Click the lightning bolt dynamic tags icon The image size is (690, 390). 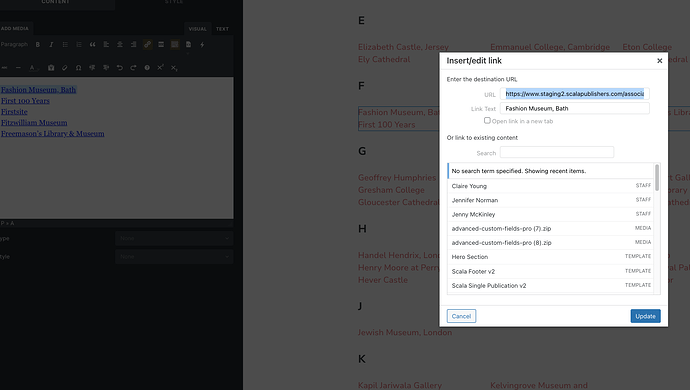(202, 44)
